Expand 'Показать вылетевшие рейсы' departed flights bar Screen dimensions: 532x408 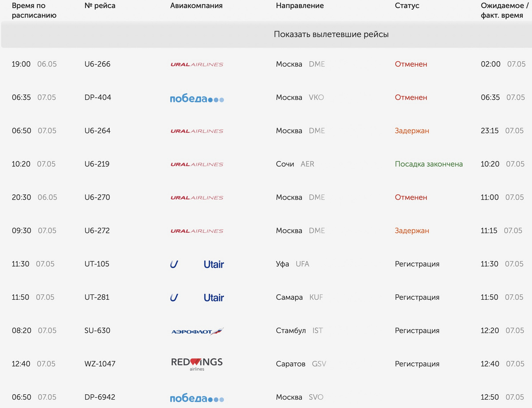331,34
